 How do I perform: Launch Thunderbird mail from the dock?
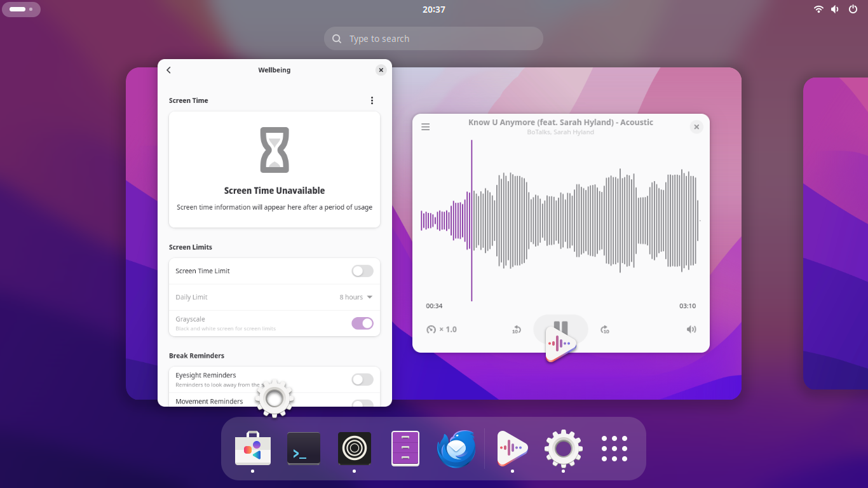(x=456, y=448)
